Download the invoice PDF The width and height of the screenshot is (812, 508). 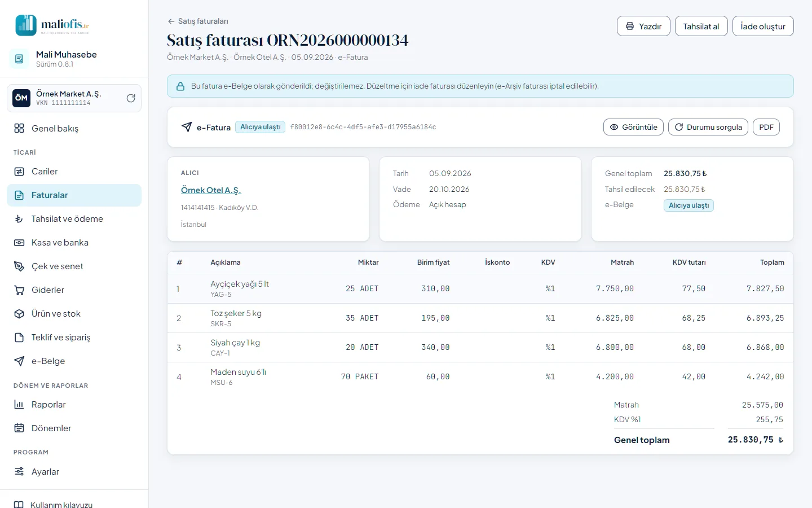click(x=766, y=127)
